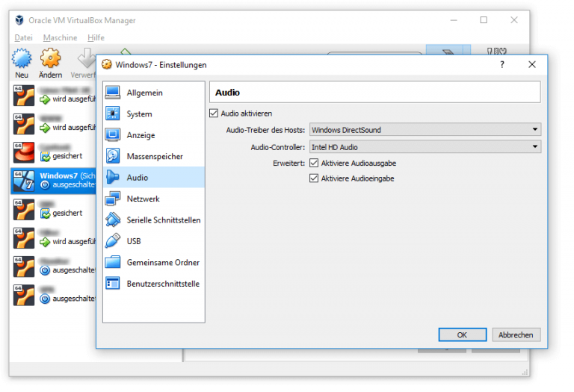Toggle Aktiviere Audioausgabe checkbox
This screenshot has width=574, height=392.
coord(314,163)
